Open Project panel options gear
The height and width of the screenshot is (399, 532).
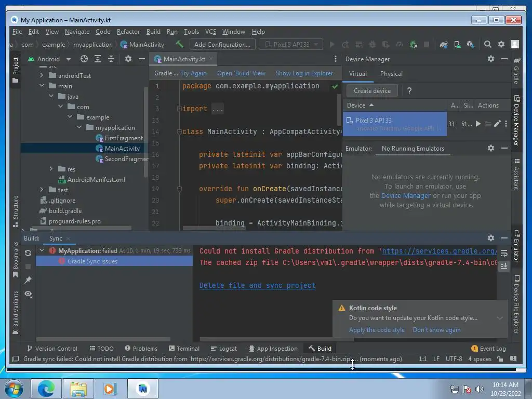coord(128,59)
